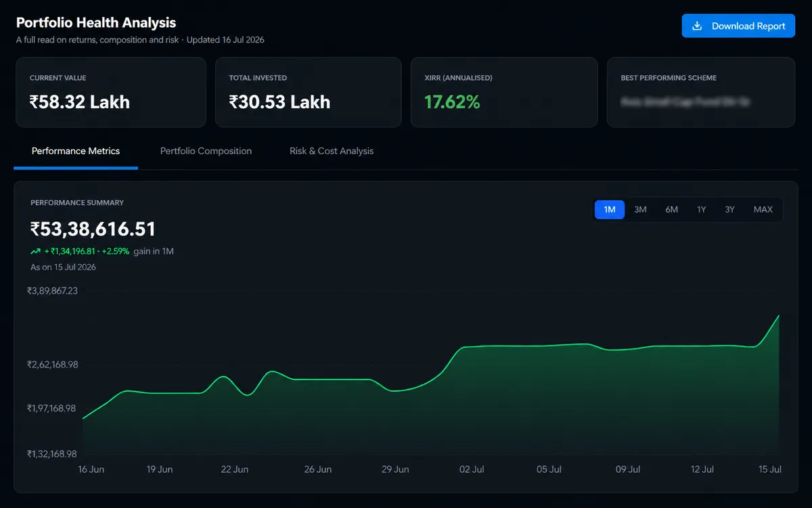Click the Portfolio Health Analysis heading
Image resolution: width=812 pixels, height=508 pixels.
click(96, 23)
